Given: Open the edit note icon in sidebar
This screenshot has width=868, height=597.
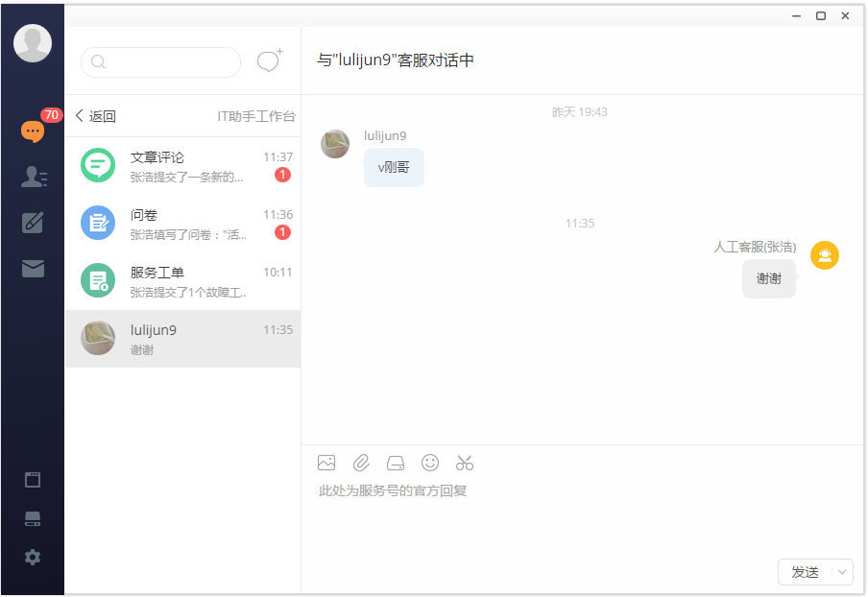Looking at the screenshot, I should pyautogui.click(x=33, y=222).
